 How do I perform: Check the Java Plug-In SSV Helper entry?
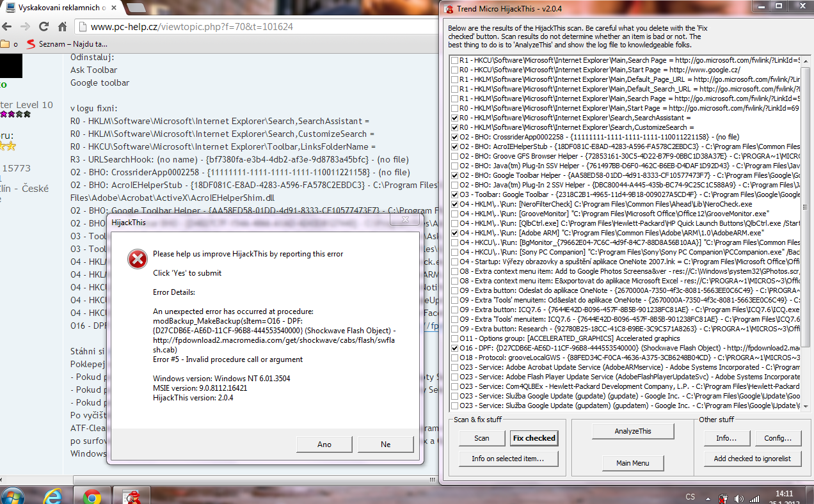point(454,166)
